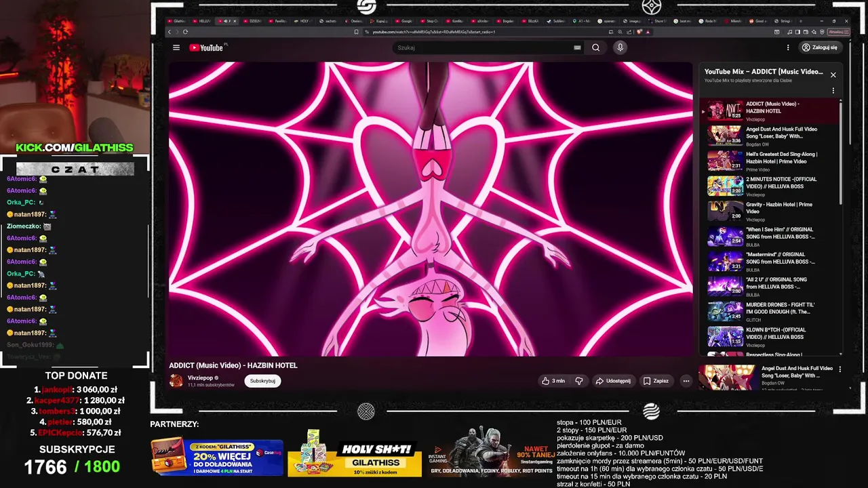The width and height of the screenshot is (868, 488).
Task: Click the 1766 / 1800 subscription counter
Action: coord(72,466)
